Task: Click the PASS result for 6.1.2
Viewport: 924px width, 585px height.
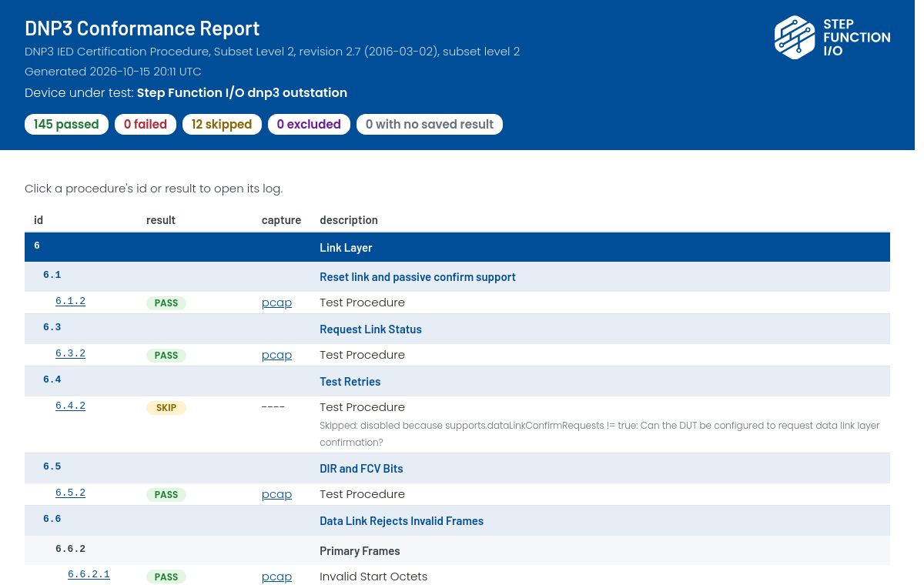Action: (166, 303)
